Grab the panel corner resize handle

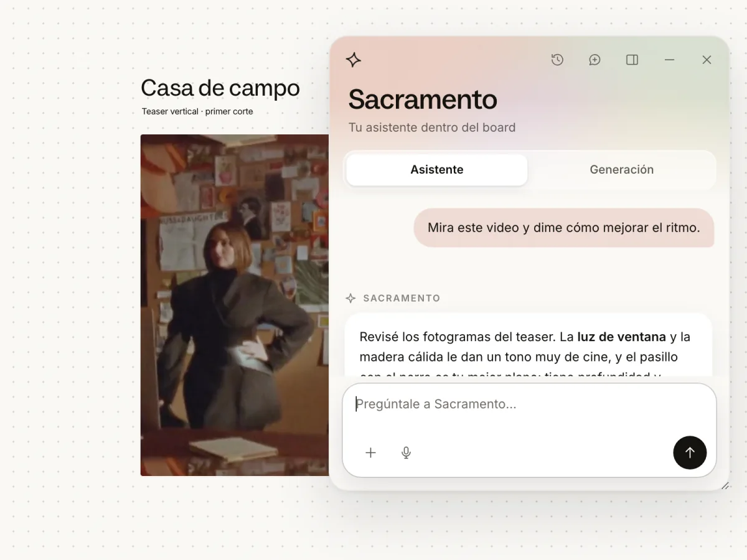click(725, 485)
